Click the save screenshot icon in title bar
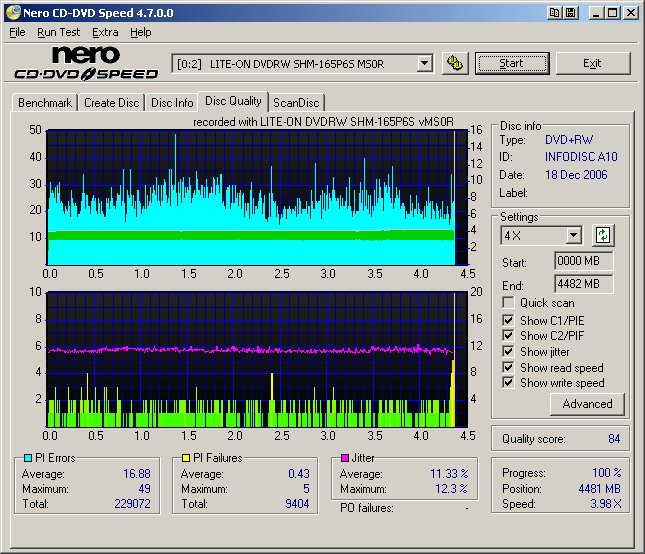The image size is (645, 554). click(571, 13)
